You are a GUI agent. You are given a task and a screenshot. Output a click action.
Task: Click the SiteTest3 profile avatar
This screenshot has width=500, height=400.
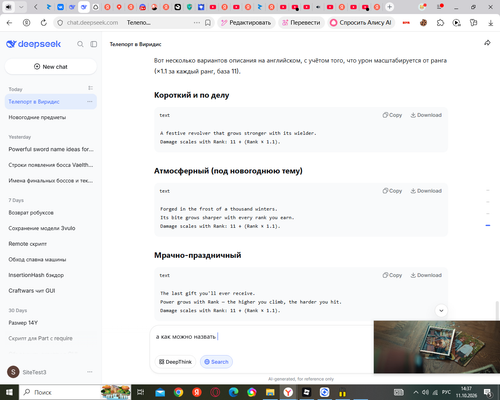click(x=13, y=372)
